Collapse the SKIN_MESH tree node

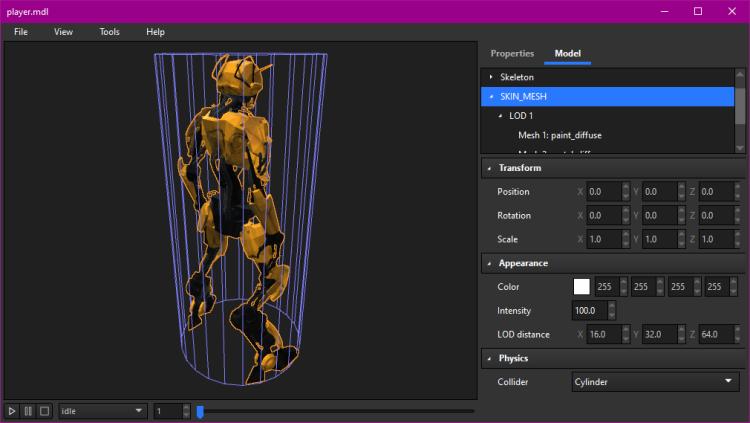pyautogui.click(x=490, y=97)
